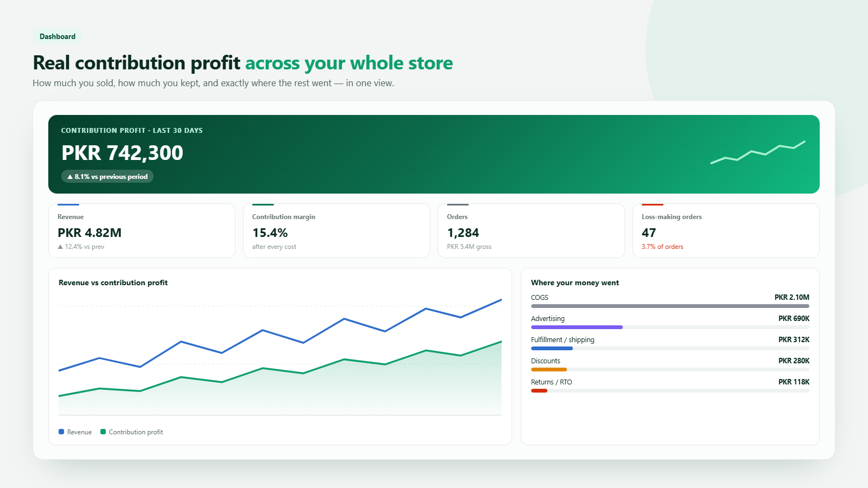This screenshot has height=488, width=868.
Task: Click the blue Fulfillment / shipping bar
Action: pyautogui.click(x=552, y=348)
